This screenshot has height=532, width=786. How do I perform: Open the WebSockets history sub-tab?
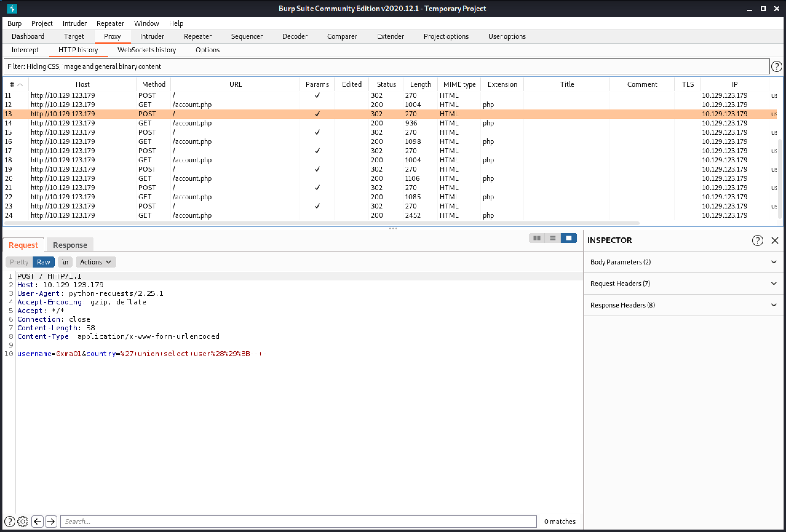[146, 50]
